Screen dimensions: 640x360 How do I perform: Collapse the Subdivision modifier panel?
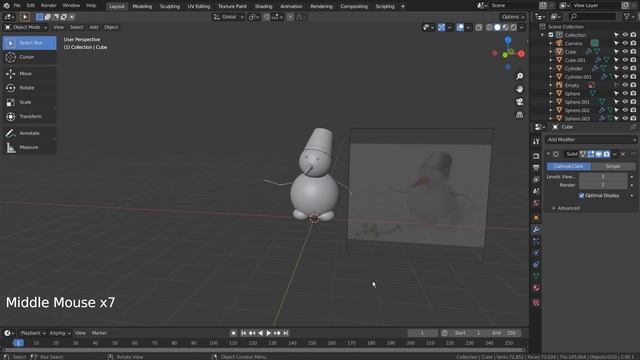click(548, 154)
